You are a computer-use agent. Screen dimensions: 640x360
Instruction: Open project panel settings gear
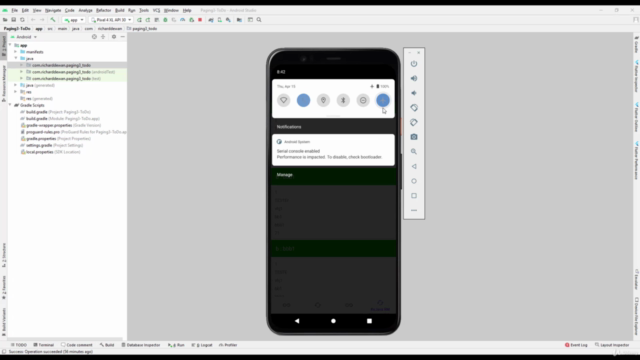click(x=114, y=37)
